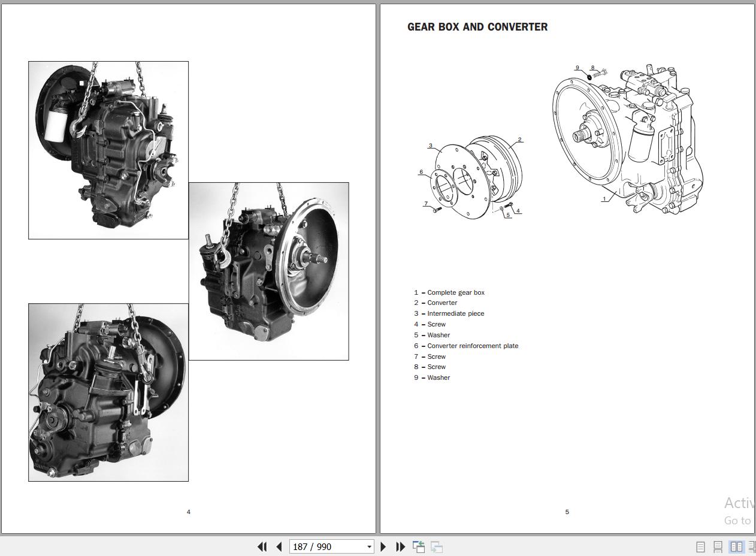The height and width of the screenshot is (556, 756).
Task: Click the 187 / 990 page number field
Action: click(326, 546)
